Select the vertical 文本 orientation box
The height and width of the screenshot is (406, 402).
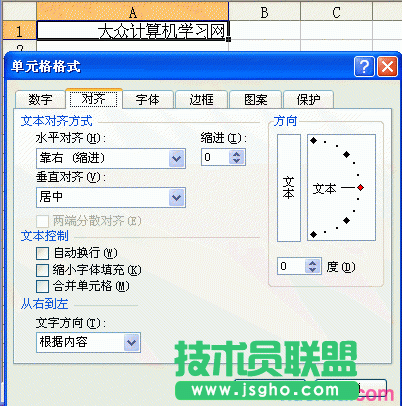tap(289, 188)
